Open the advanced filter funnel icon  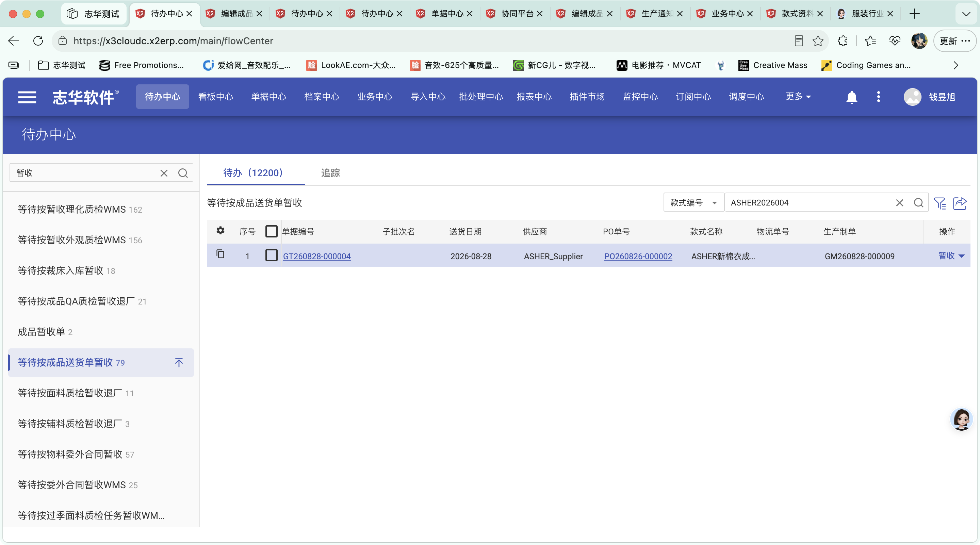940,203
